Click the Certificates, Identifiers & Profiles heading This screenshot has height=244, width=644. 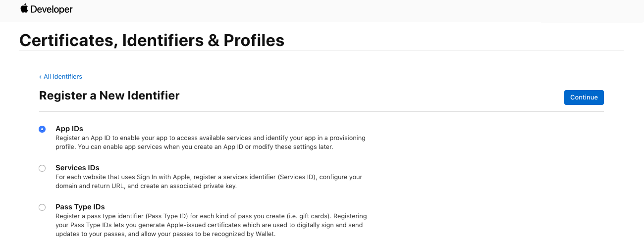point(152,40)
